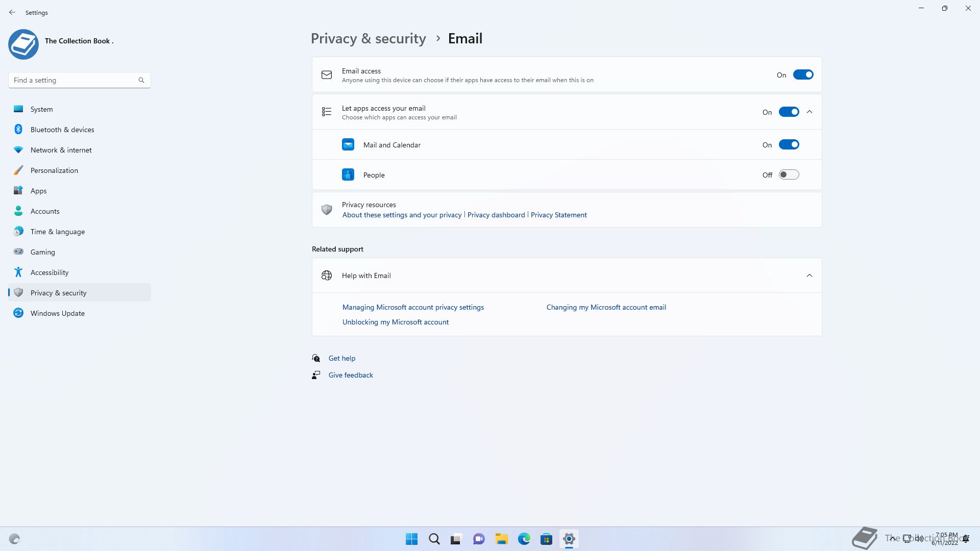Screen dimensions: 980x551
Task: Enable the People email access toggle
Action: 789,175
